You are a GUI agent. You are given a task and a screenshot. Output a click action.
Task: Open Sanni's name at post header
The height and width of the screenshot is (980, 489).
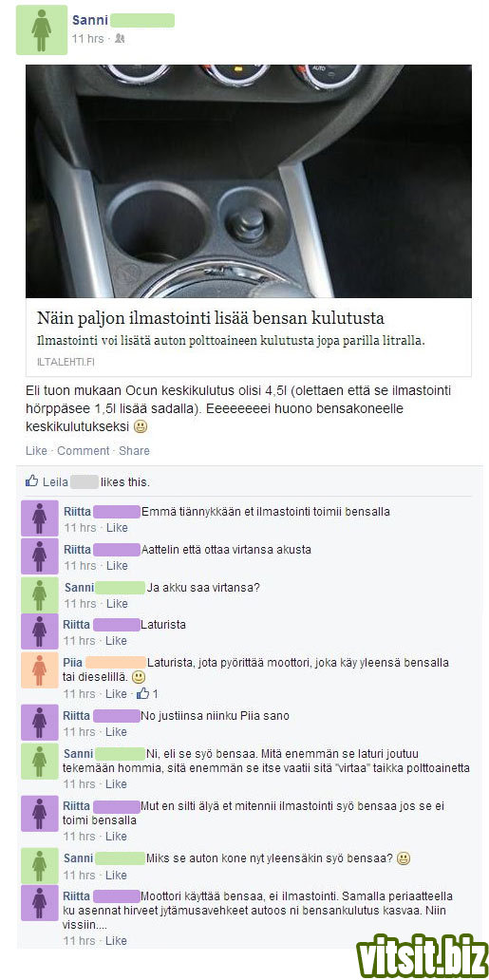pos(90,20)
